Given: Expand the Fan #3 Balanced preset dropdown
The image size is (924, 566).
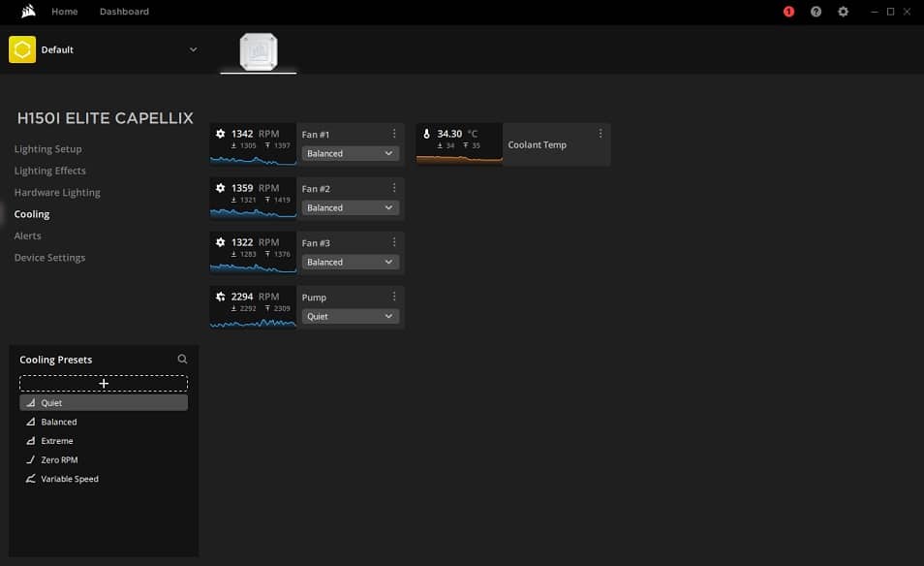Looking at the screenshot, I should pos(350,262).
